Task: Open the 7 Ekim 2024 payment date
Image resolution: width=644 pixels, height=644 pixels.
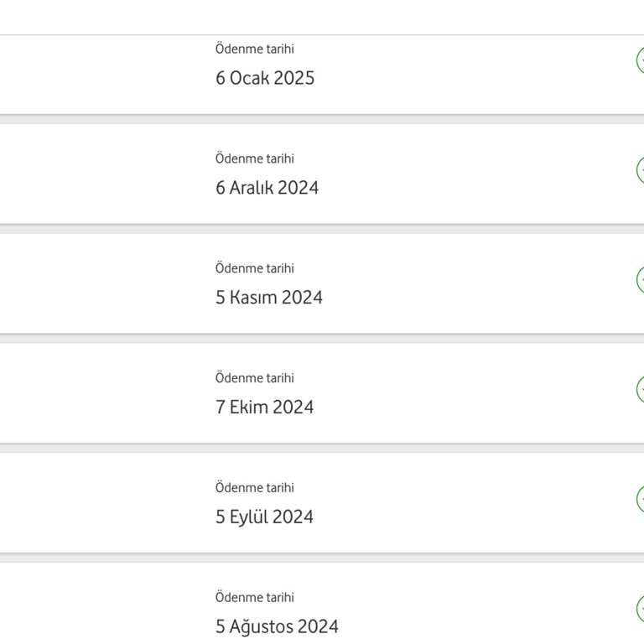Action: point(264,408)
